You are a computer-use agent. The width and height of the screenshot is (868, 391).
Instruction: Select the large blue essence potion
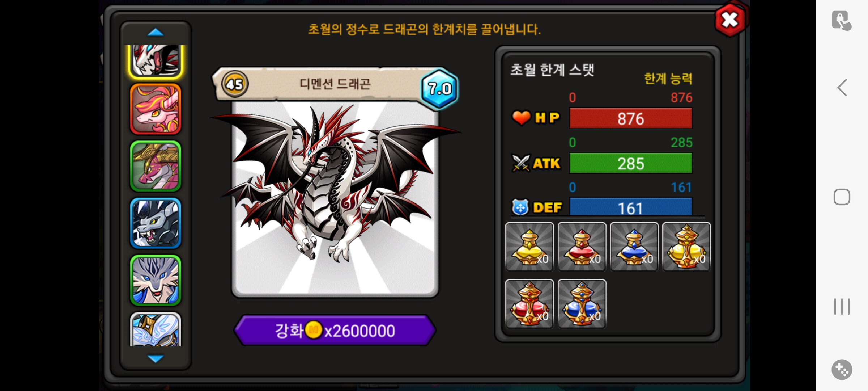582,303
